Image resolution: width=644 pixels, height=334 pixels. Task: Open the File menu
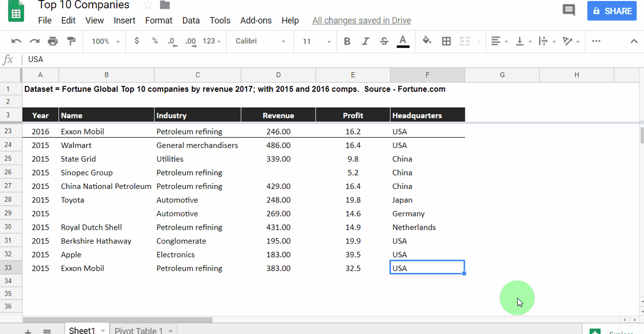coord(45,20)
